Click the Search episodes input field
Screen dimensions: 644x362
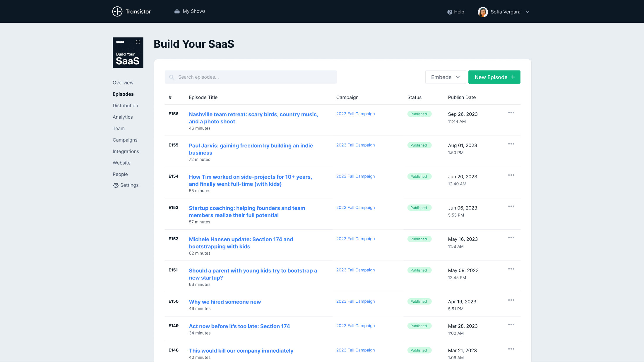pos(255,77)
